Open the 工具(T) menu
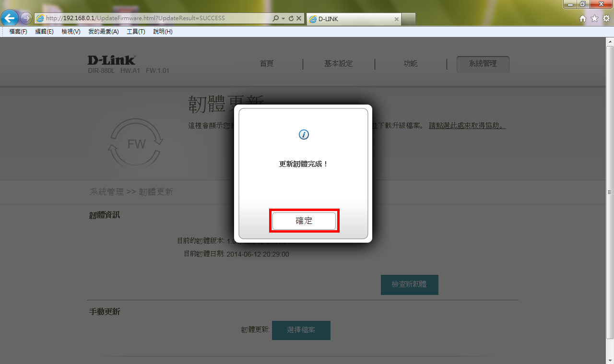 pos(136,32)
